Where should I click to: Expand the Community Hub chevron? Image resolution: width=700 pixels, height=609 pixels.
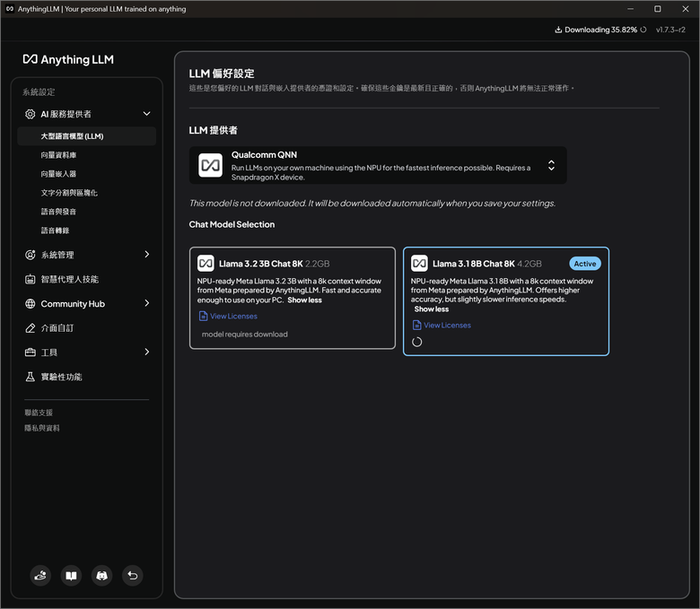[x=147, y=303]
